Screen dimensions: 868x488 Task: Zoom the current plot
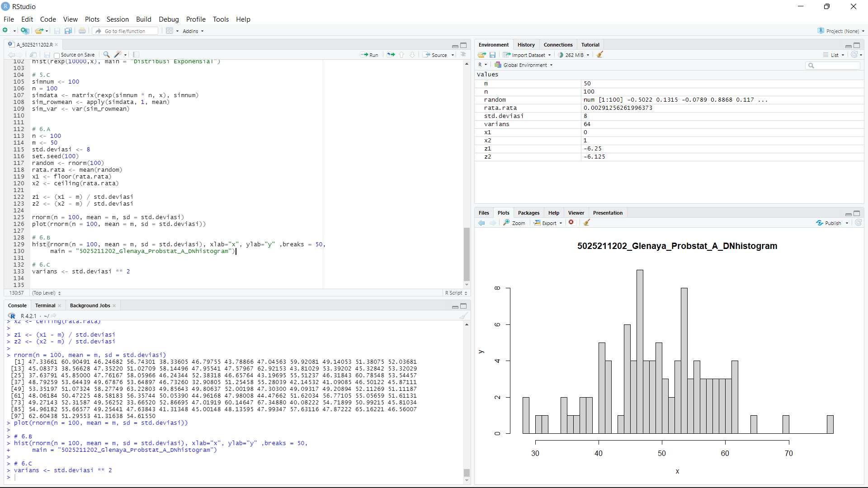point(514,223)
